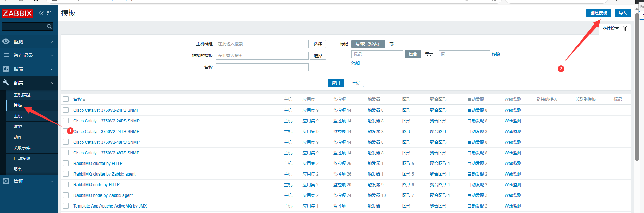Expand the 资产记录 menu section

tap(29, 55)
